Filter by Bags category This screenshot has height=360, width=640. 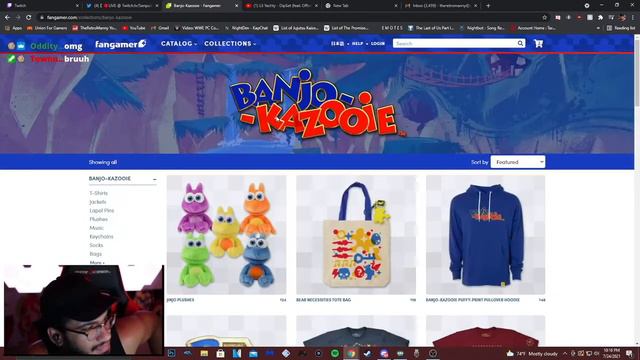point(96,254)
